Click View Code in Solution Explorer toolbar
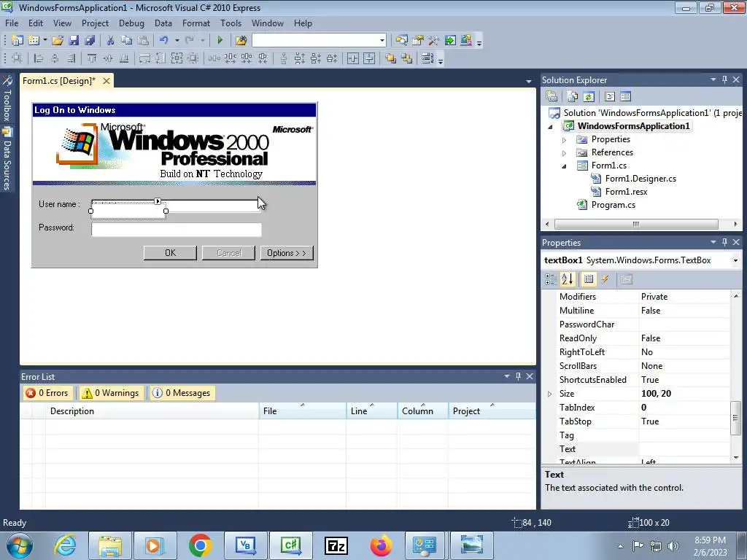Viewport: 747px width, 560px height. coord(610,97)
